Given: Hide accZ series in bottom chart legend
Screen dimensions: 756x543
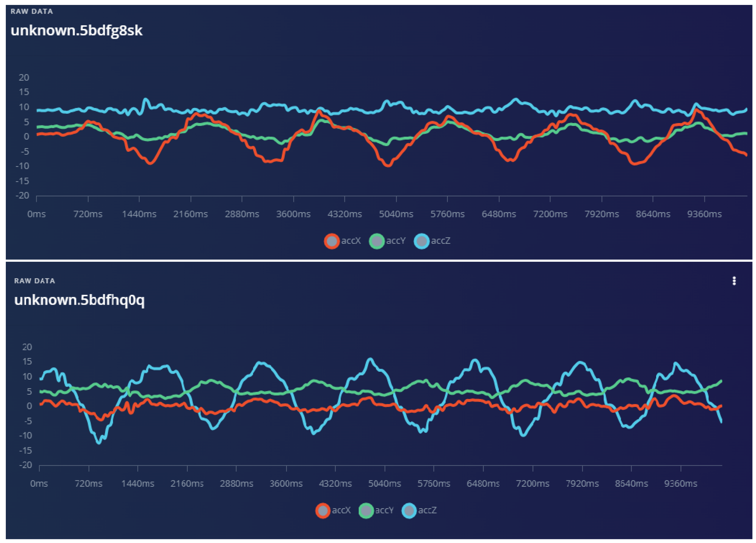Looking at the screenshot, I should [x=409, y=510].
